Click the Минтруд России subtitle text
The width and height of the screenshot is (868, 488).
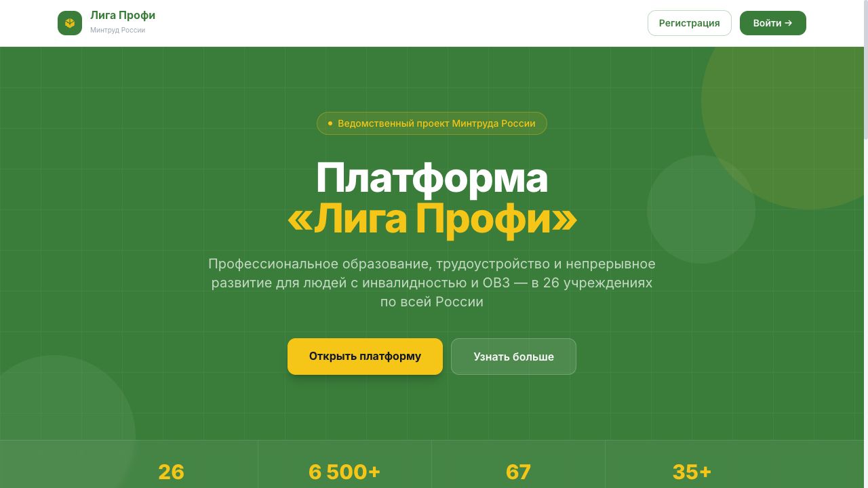[x=117, y=30]
